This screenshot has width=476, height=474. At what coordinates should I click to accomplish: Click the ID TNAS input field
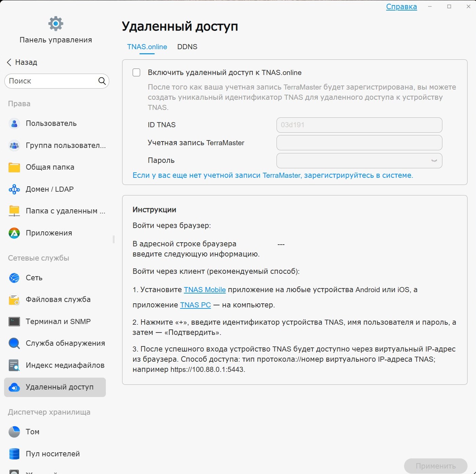(359, 125)
